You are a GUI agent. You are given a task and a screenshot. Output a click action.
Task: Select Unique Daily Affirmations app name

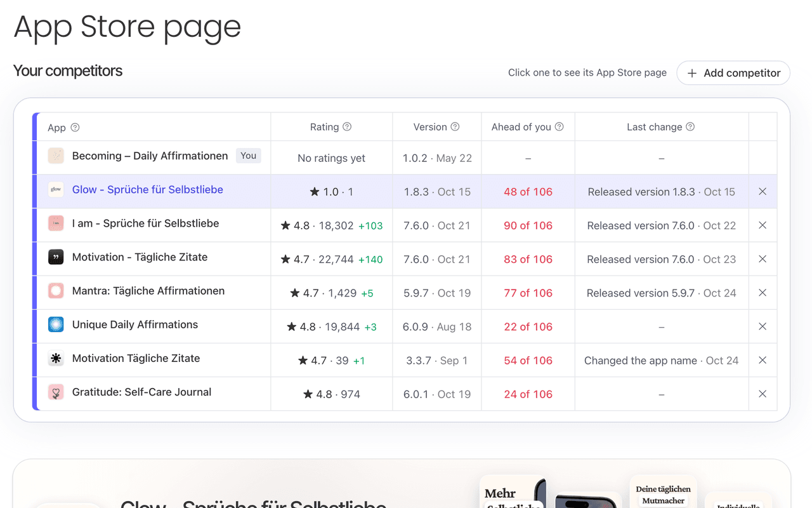pyautogui.click(x=135, y=324)
